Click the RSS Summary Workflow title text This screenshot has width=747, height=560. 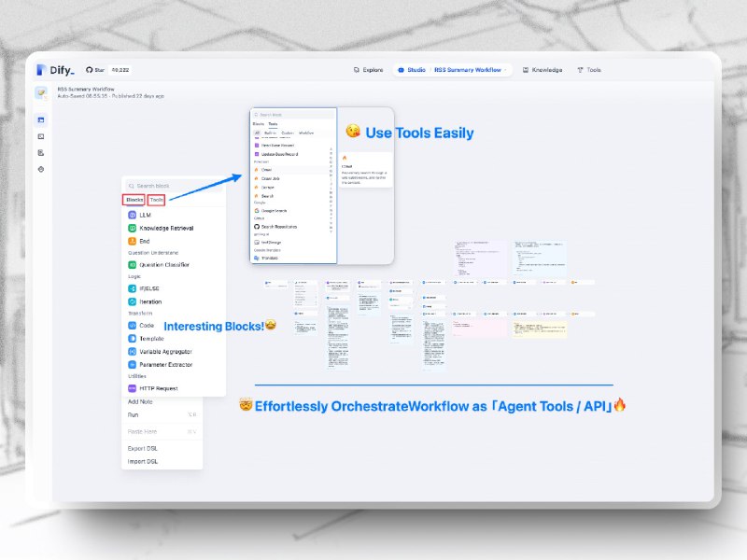click(86, 89)
